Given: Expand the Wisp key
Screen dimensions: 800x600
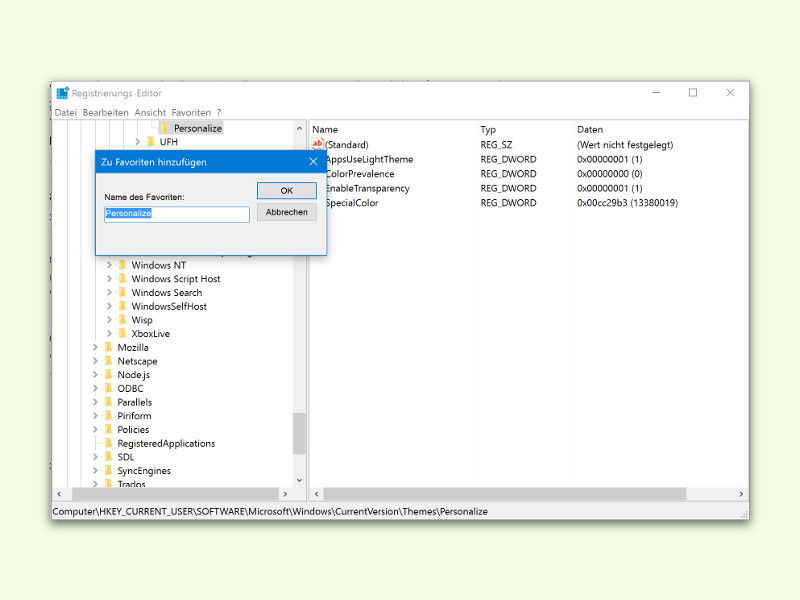Looking at the screenshot, I should point(109,320).
